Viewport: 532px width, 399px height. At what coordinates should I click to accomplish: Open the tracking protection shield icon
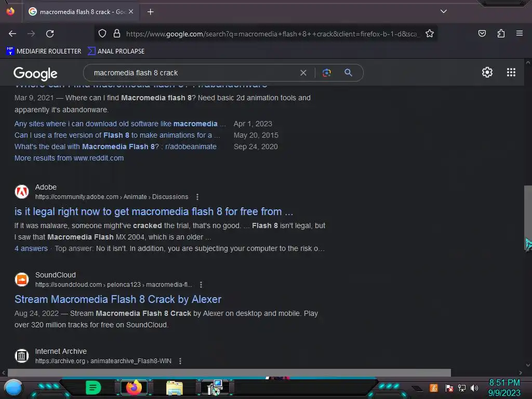click(102, 34)
